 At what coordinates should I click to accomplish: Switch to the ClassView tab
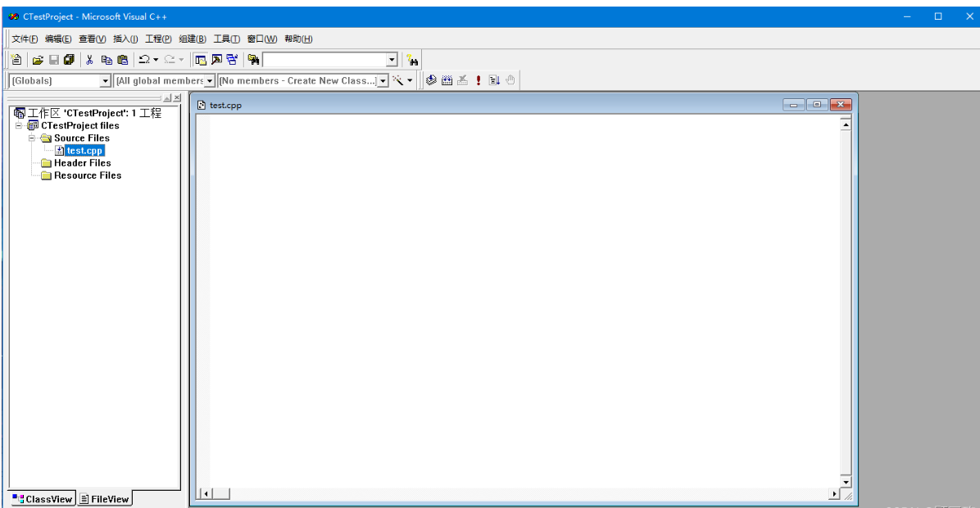tap(43, 499)
